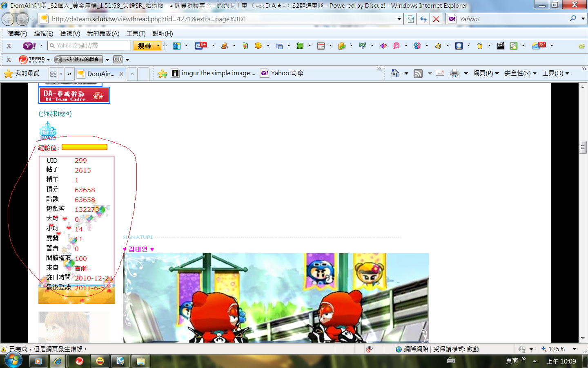Close the DomAin... tab
Viewport: 588px width, 368px height.
click(x=121, y=74)
